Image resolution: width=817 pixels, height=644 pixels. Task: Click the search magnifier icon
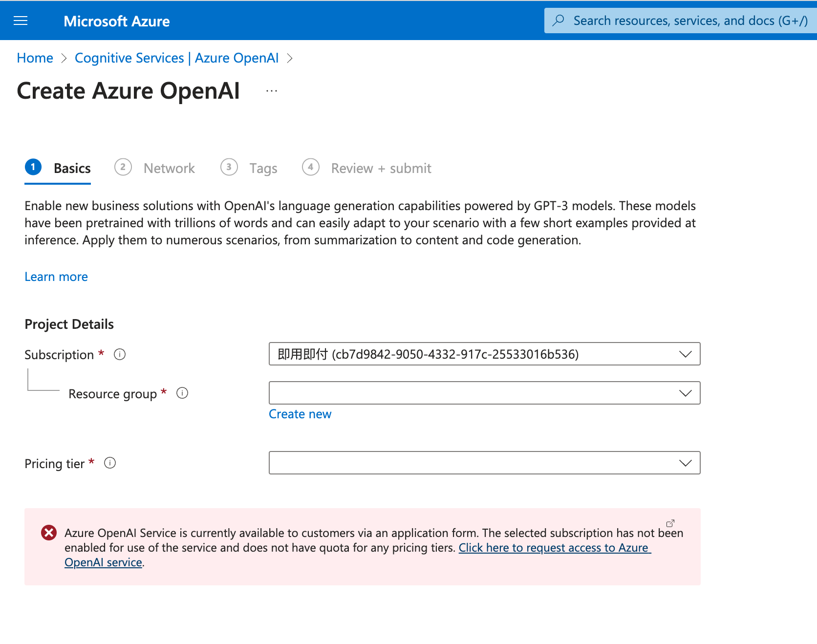coord(558,21)
